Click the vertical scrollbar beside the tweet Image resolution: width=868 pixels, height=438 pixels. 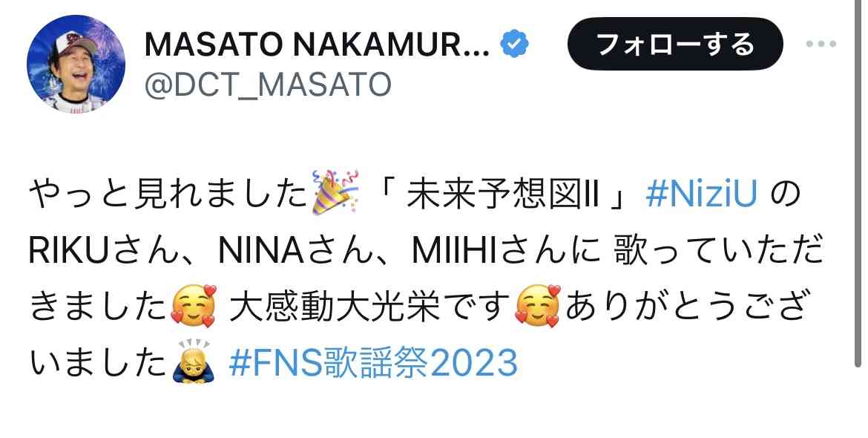pyautogui.click(x=858, y=183)
